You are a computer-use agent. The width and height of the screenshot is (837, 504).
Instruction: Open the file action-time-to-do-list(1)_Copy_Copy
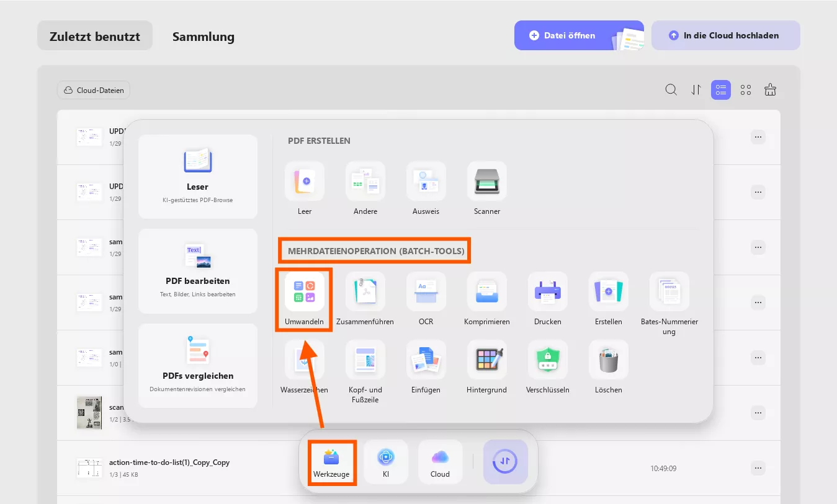point(169,462)
